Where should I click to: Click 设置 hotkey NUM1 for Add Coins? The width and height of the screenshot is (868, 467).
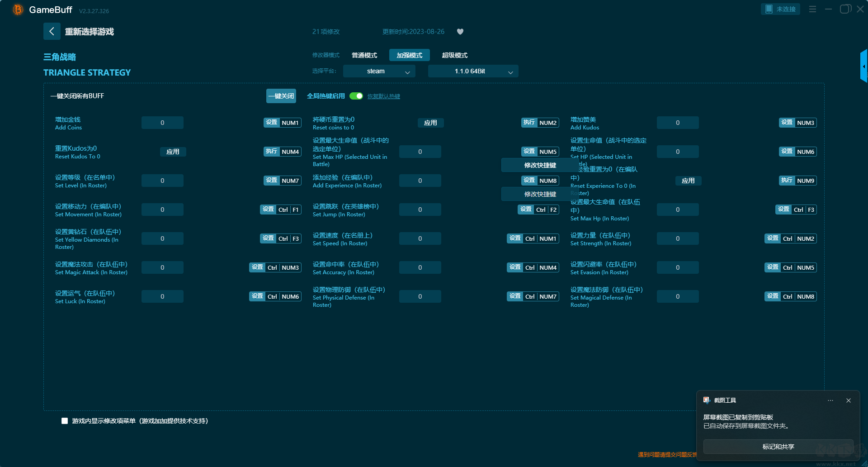[x=283, y=123]
